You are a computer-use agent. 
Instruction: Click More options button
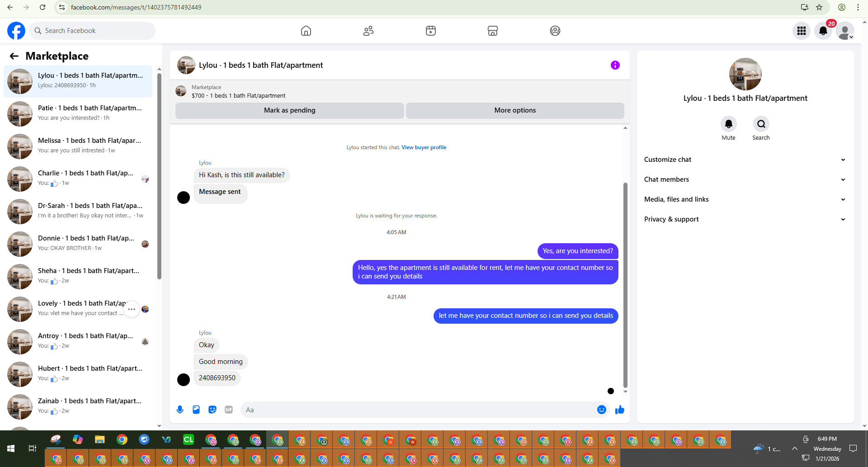[x=515, y=110]
